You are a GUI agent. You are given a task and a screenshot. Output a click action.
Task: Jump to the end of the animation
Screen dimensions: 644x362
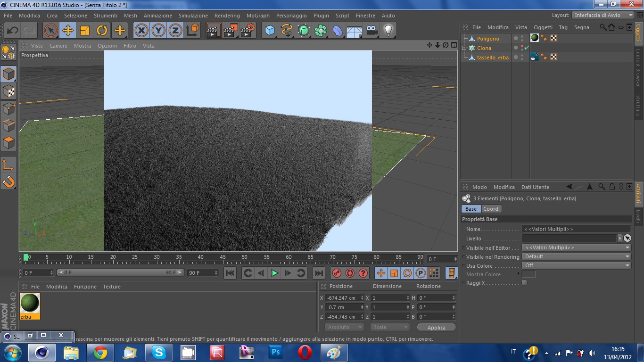[319, 273]
